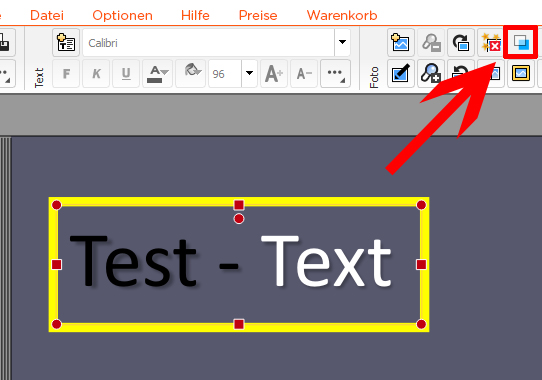Increase font size with A+ button

(x=274, y=73)
